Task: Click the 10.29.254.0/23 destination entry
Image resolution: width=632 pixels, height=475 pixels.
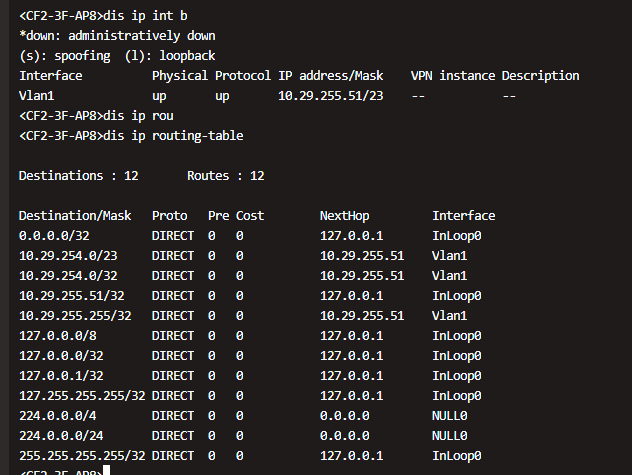Action: point(68,256)
